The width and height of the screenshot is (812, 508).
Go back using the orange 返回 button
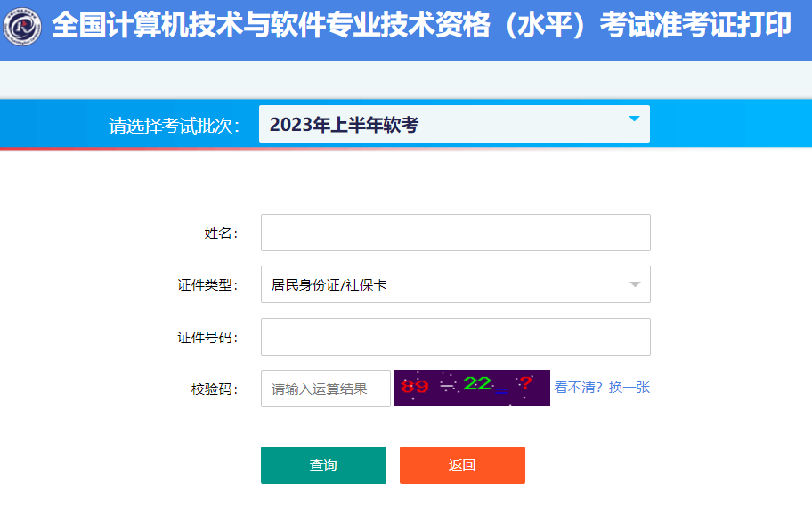tap(462, 465)
